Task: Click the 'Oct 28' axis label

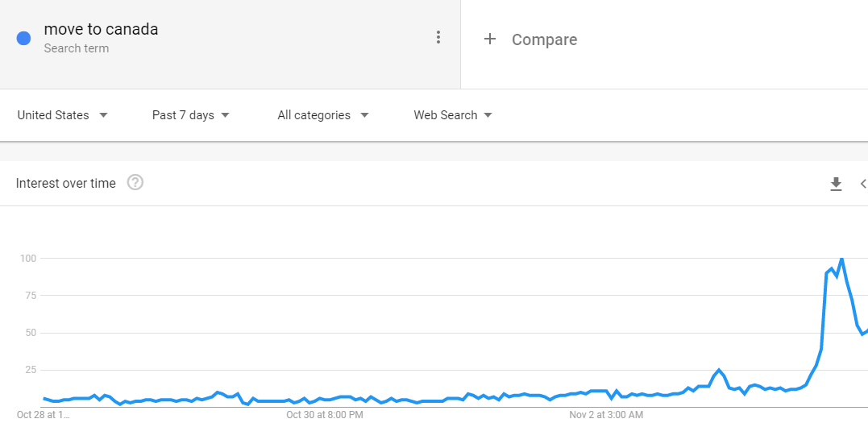Action: (x=44, y=415)
